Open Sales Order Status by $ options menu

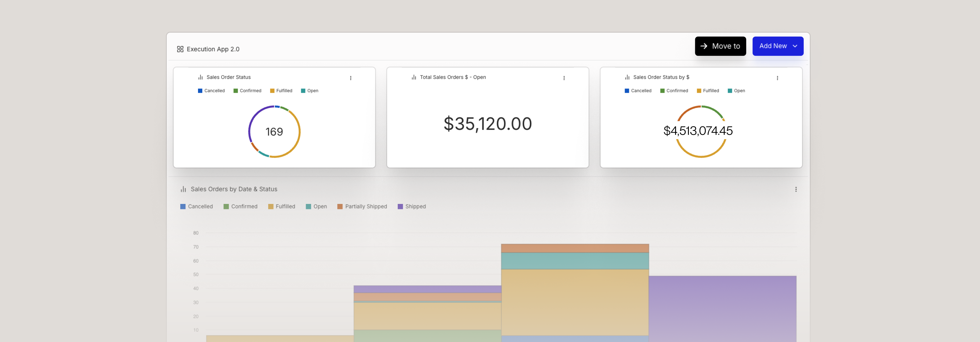click(x=777, y=78)
